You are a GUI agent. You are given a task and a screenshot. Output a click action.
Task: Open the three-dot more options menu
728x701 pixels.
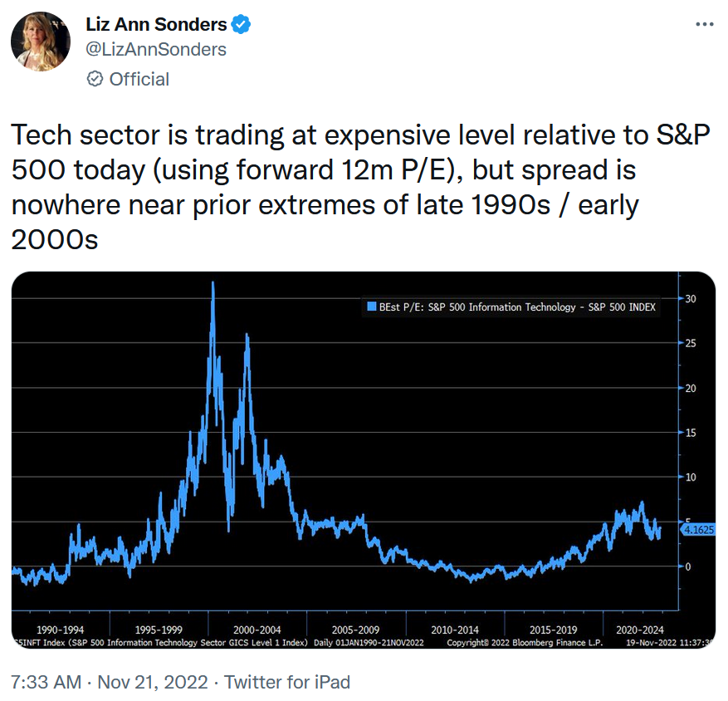coord(705,26)
